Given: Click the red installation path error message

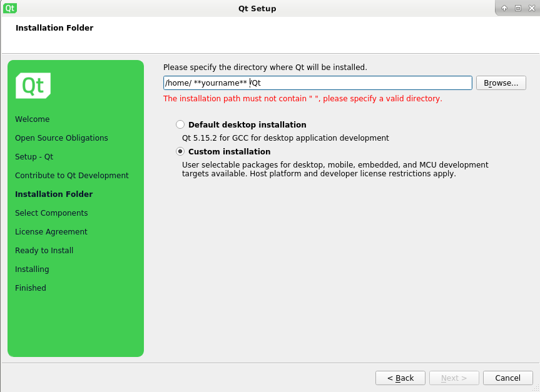Looking at the screenshot, I should tap(303, 98).
